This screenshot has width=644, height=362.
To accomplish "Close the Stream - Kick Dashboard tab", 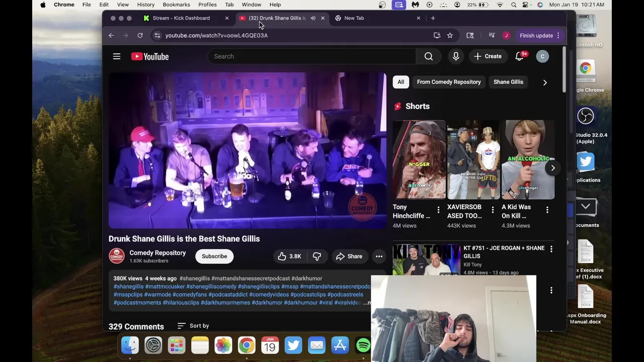I will [226, 18].
